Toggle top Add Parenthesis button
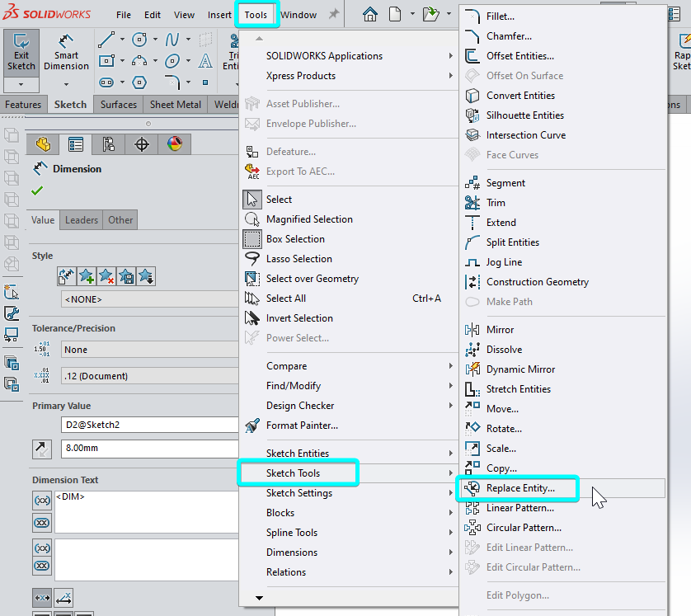 click(42, 501)
